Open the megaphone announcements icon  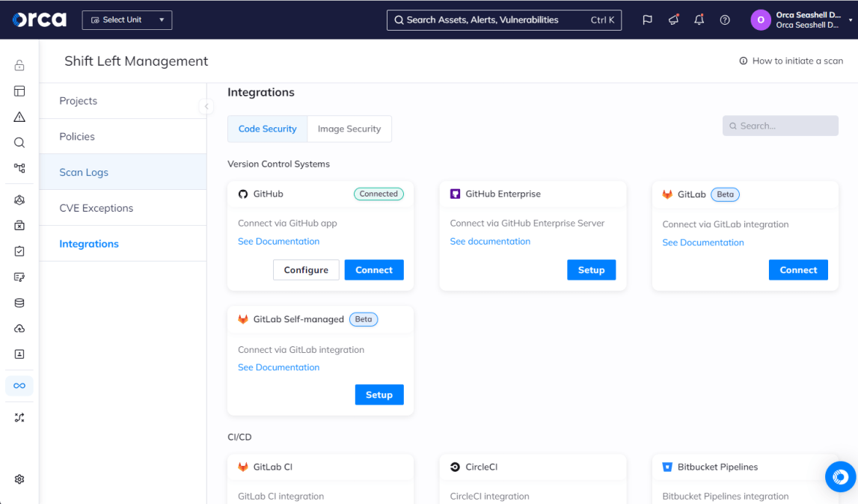pyautogui.click(x=673, y=19)
